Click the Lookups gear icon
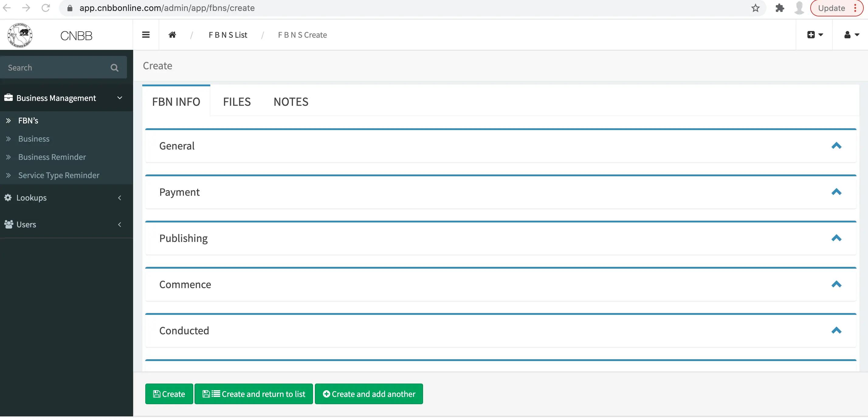 point(8,198)
